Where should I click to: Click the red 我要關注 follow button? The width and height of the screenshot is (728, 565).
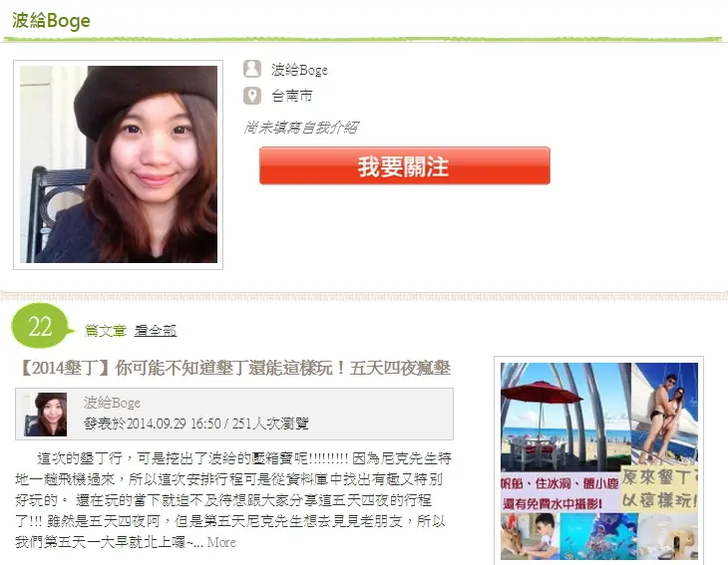(x=405, y=165)
